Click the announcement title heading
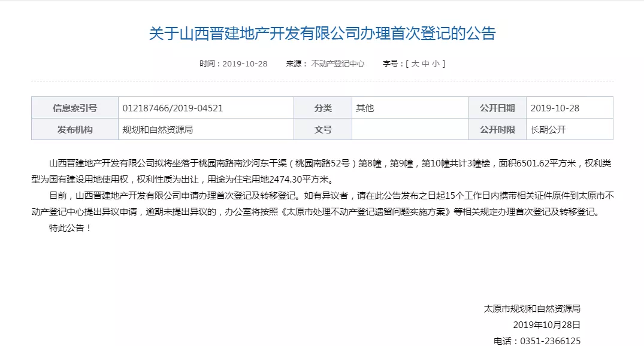 322,34
